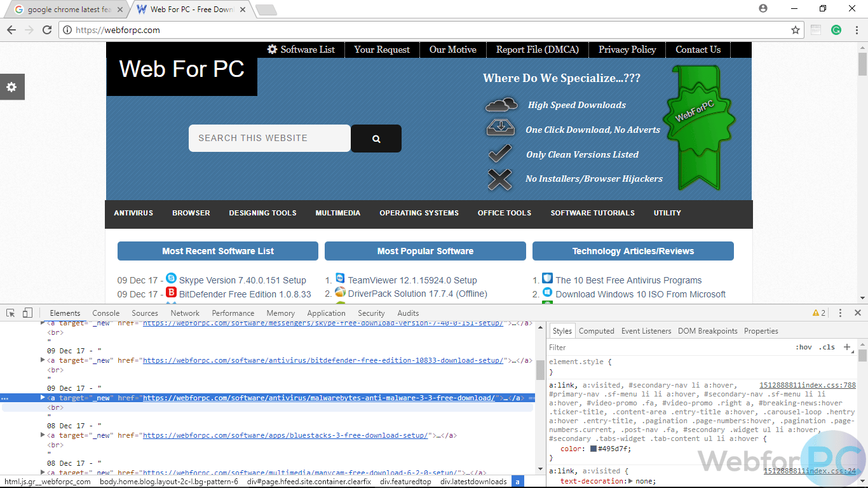Toggle the :hov element state option
Viewport: 868px width, 488px height.
pyautogui.click(x=803, y=347)
